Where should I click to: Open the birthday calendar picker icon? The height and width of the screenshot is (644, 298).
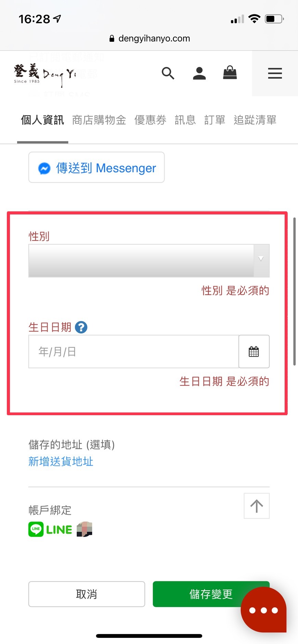(x=254, y=352)
